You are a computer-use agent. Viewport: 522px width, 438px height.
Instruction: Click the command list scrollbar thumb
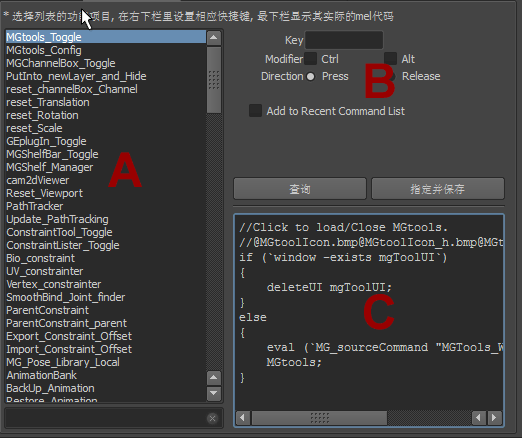pos(214,80)
